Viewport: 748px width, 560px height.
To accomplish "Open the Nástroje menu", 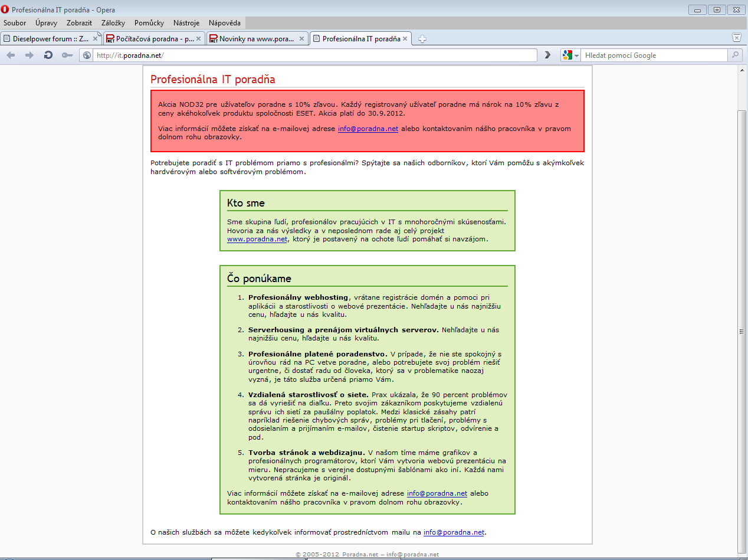I will (186, 23).
